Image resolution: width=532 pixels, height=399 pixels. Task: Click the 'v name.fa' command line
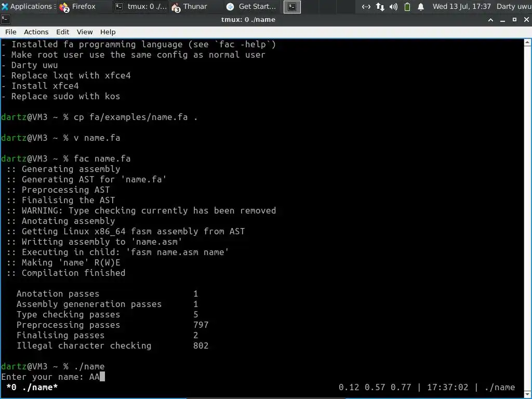tap(60, 138)
